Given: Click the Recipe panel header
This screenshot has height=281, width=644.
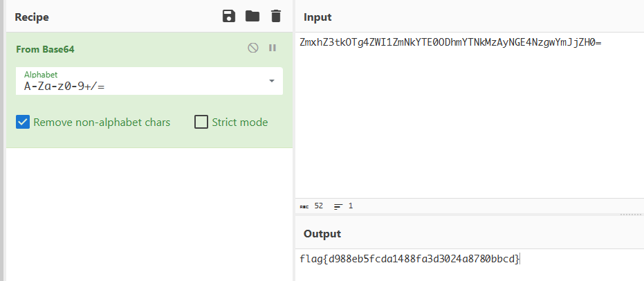Looking at the screenshot, I should point(32,17).
